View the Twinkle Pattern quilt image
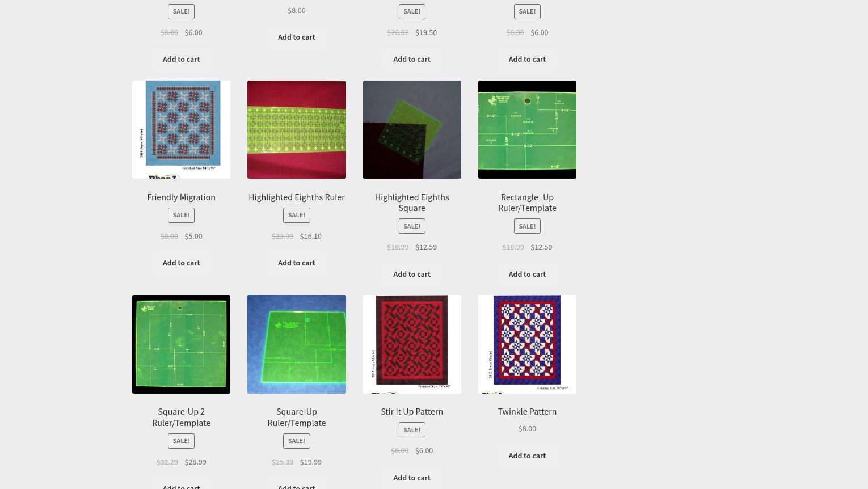 [x=527, y=344]
